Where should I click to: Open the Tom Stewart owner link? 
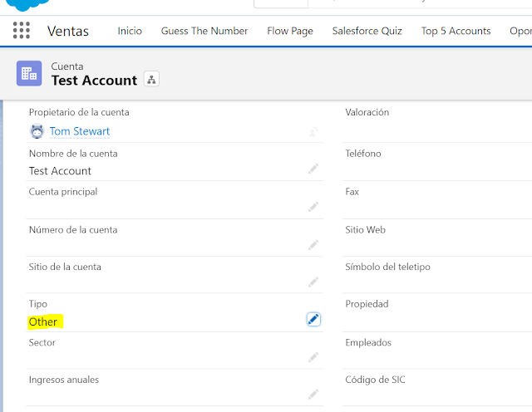80,131
